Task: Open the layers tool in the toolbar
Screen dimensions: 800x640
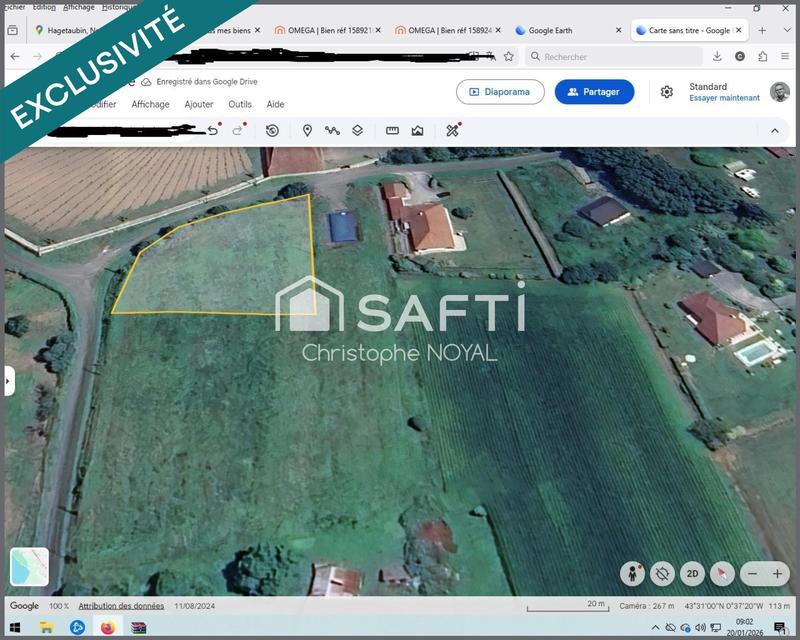Action: tap(355, 129)
